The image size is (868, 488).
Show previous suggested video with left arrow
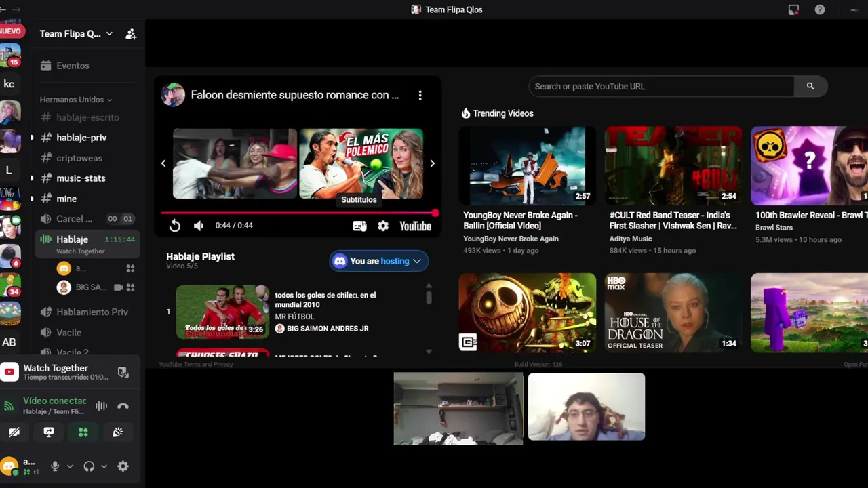click(163, 163)
